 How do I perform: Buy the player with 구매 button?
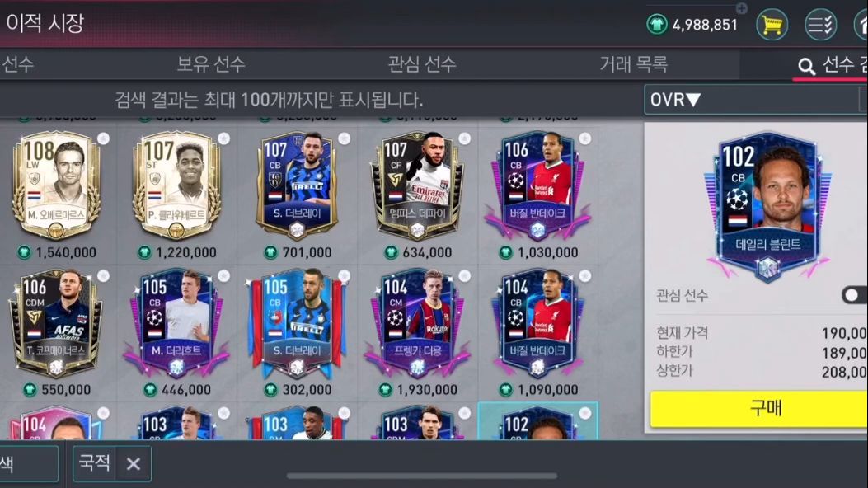(759, 408)
